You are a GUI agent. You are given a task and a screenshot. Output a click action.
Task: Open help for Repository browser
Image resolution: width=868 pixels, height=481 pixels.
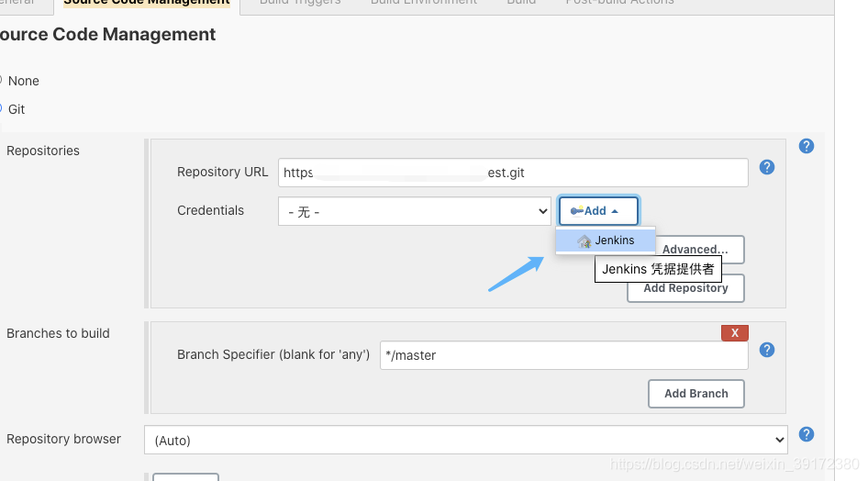806,434
